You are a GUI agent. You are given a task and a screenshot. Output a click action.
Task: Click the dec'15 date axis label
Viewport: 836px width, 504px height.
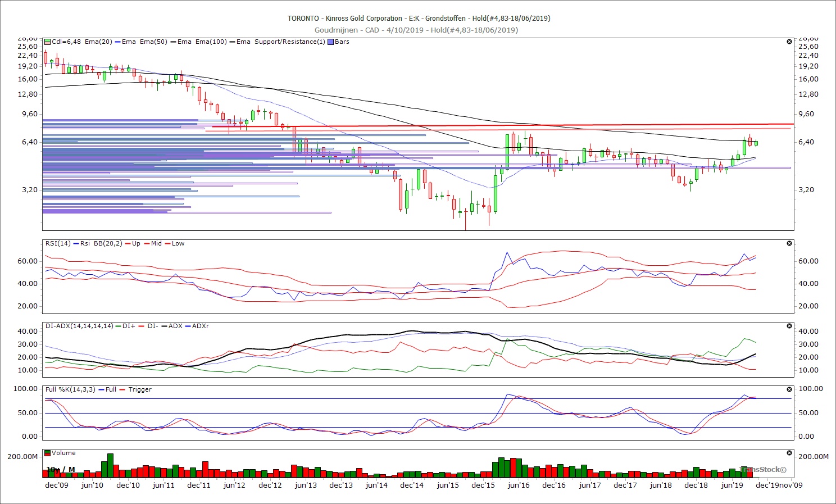(x=483, y=485)
